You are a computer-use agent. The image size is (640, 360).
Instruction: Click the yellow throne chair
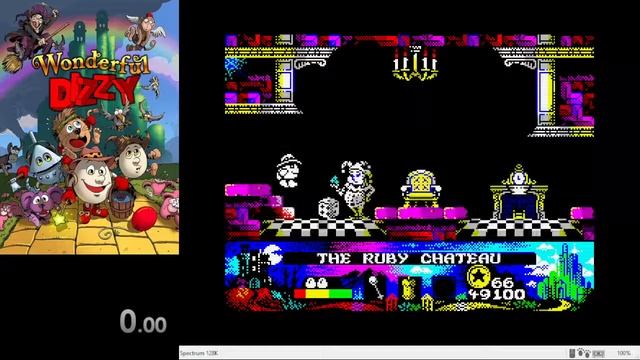pyautogui.click(x=421, y=189)
